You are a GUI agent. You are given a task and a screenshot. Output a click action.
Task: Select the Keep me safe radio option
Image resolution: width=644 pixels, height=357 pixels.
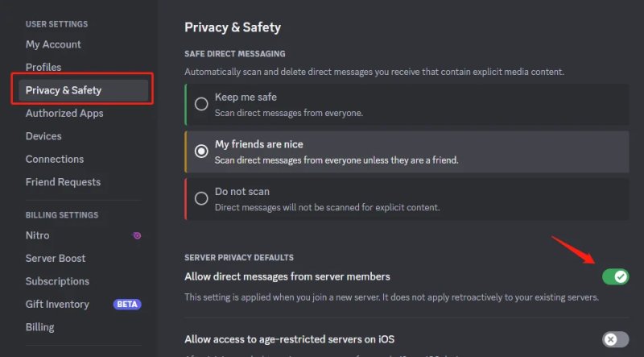pos(201,104)
